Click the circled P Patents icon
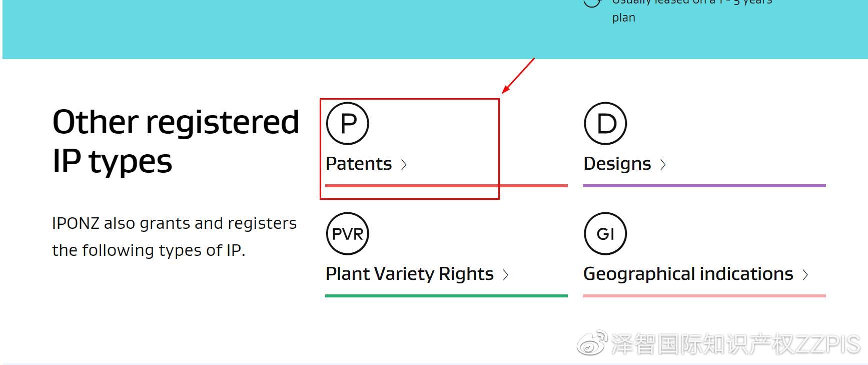868x365 pixels. (348, 123)
